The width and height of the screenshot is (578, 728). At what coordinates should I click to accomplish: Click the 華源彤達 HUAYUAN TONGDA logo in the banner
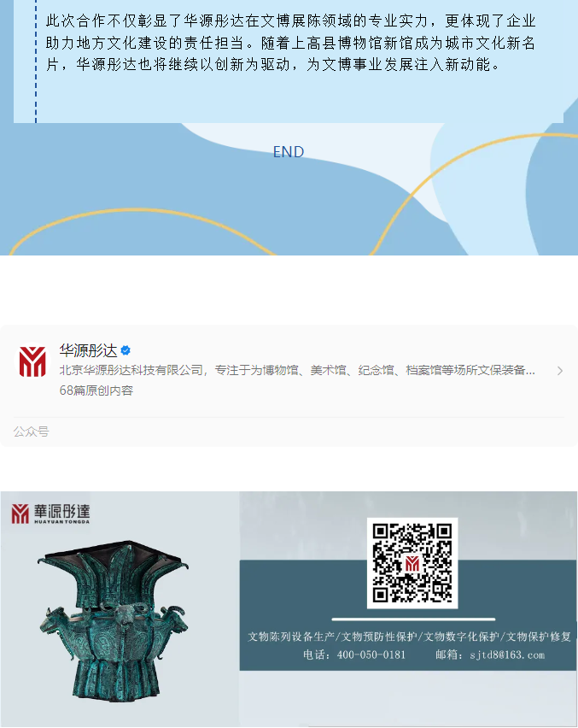[x=50, y=514]
